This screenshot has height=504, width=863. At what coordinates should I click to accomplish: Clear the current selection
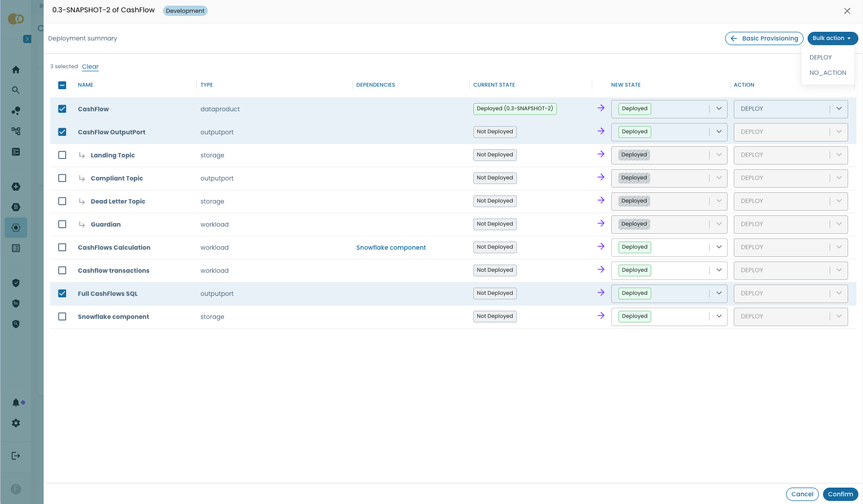[x=90, y=67]
